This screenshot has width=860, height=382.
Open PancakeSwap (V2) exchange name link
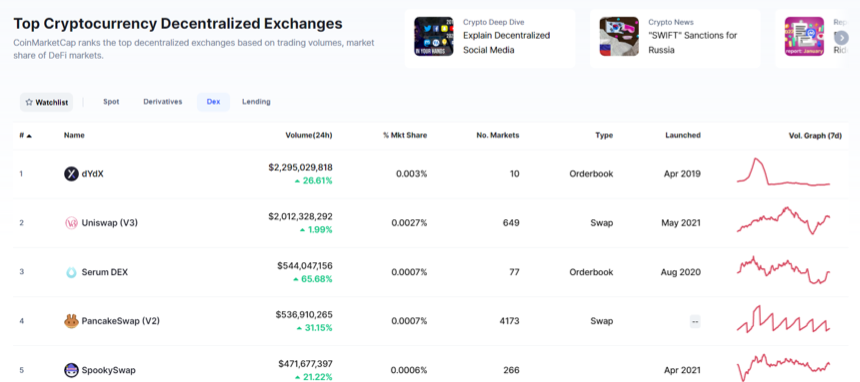tap(121, 321)
